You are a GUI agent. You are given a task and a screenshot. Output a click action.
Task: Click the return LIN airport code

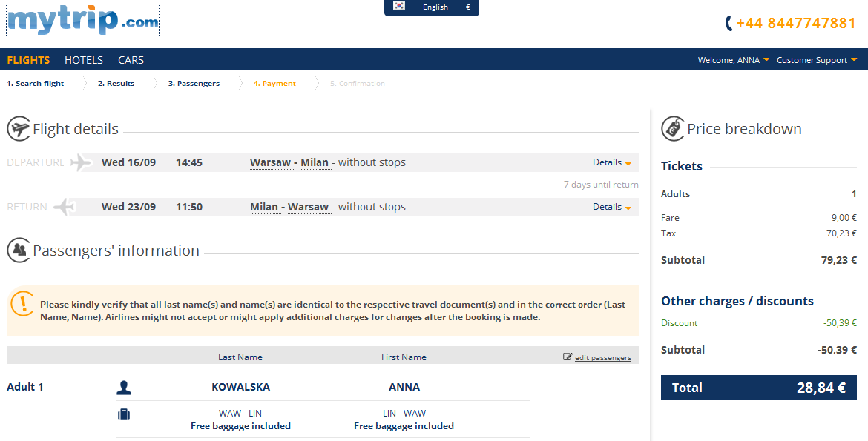pyautogui.click(x=389, y=414)
